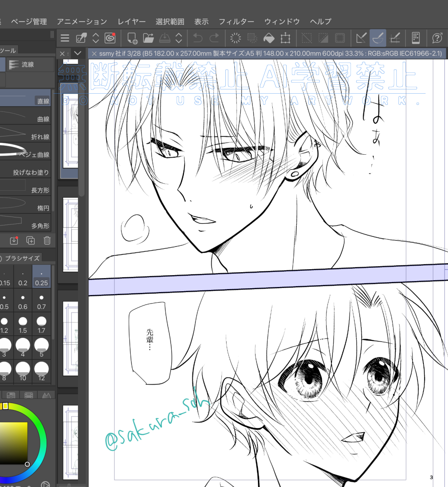
Task: Toggle snap to grid icon
Action: pos(395,38)
